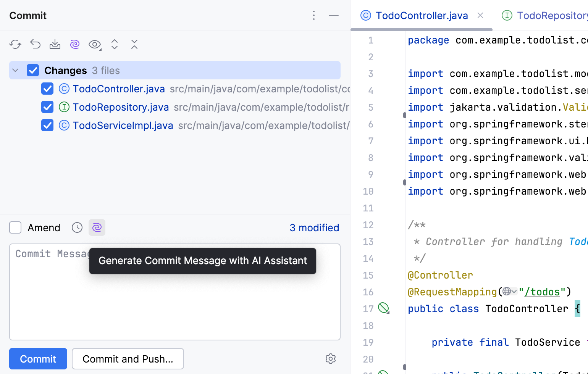Viewport: 588px width, 374px height.
Task: Refresh the changes list
Action: (15, 44)
